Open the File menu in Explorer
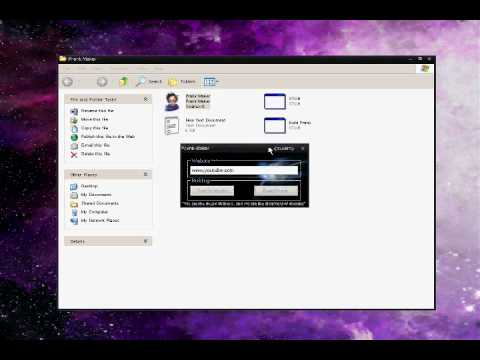This screenshot has width=480, height=360. 68,69
